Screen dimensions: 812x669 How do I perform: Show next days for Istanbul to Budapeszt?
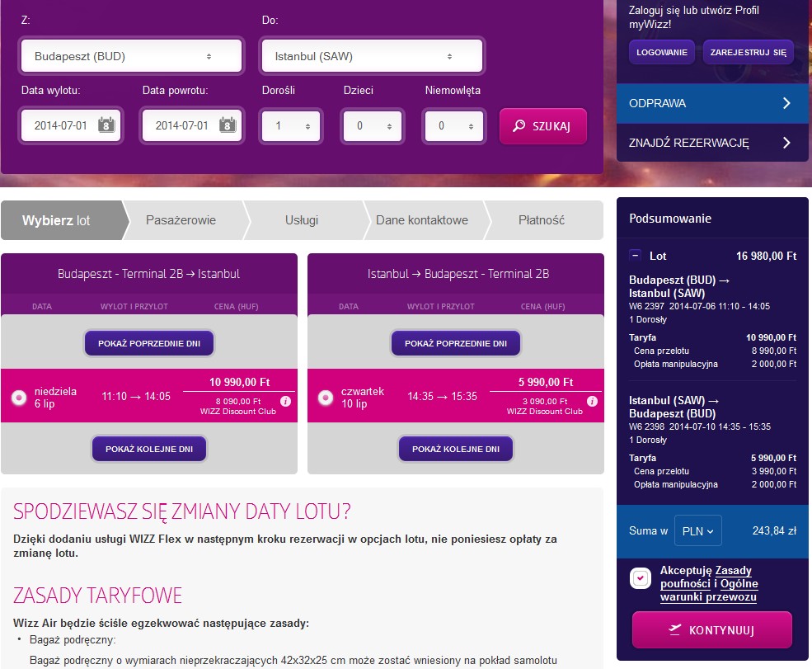point(456,449)
